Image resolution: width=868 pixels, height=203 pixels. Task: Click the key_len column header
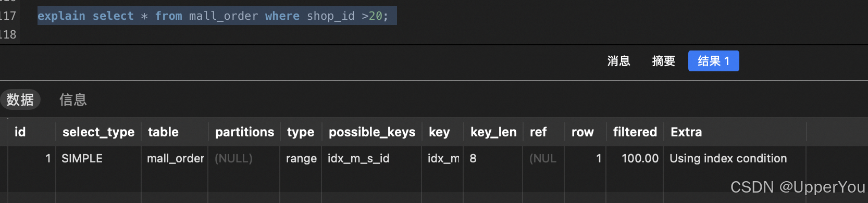coord(493,132)
